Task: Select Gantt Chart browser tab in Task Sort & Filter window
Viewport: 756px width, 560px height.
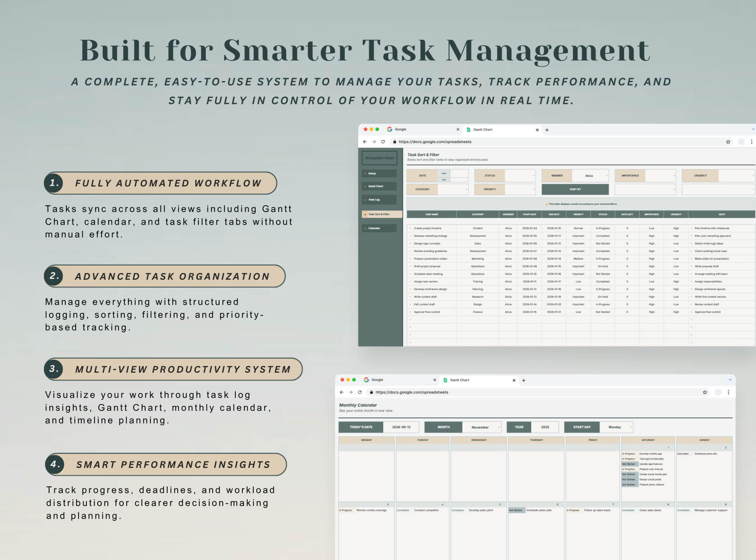Action: pos(503,129)
